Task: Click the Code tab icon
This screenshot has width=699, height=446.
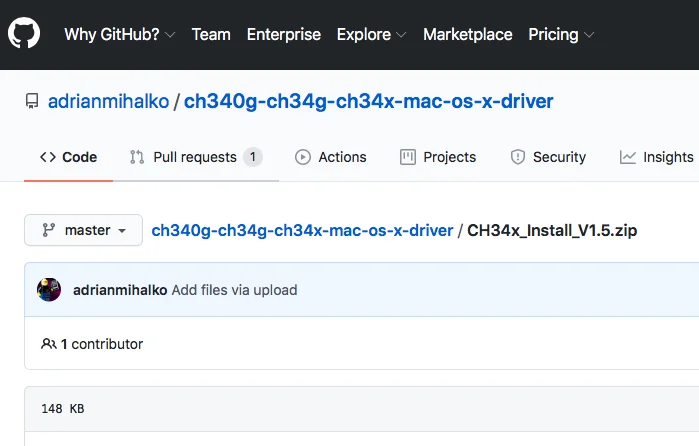Action: (47, 157)
